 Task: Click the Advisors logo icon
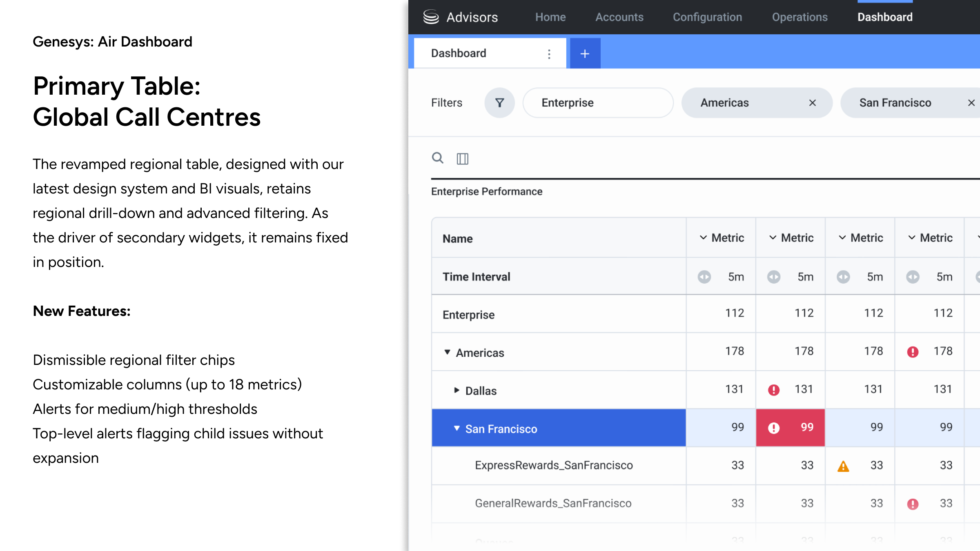click(431, 17)
